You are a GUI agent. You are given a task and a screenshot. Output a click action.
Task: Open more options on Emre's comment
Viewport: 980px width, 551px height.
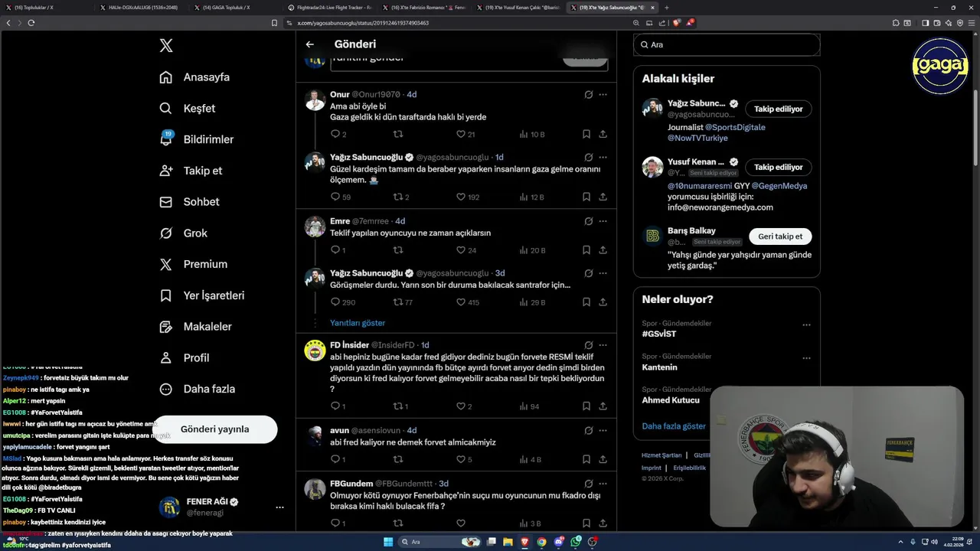[x=603, y=221]
